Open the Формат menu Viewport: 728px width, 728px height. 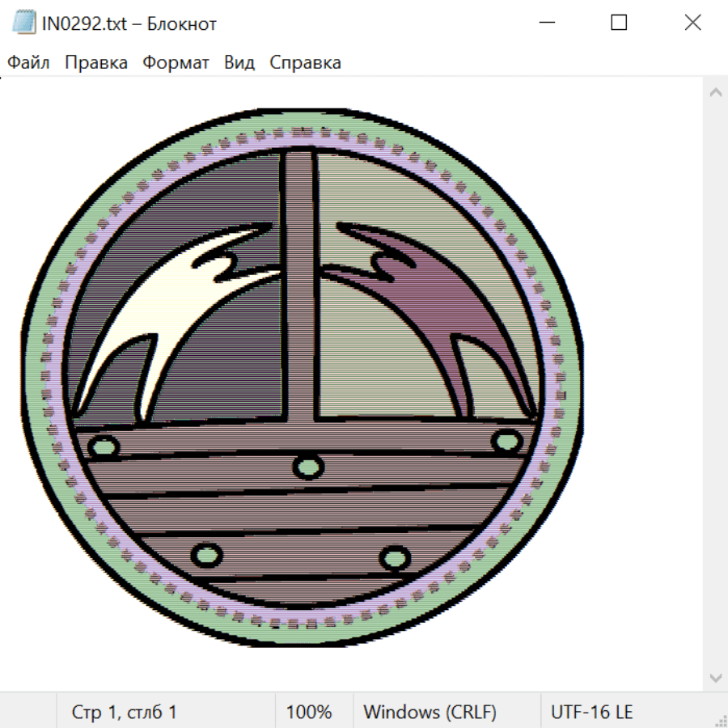pyautogui.click(x=176, y=63)
